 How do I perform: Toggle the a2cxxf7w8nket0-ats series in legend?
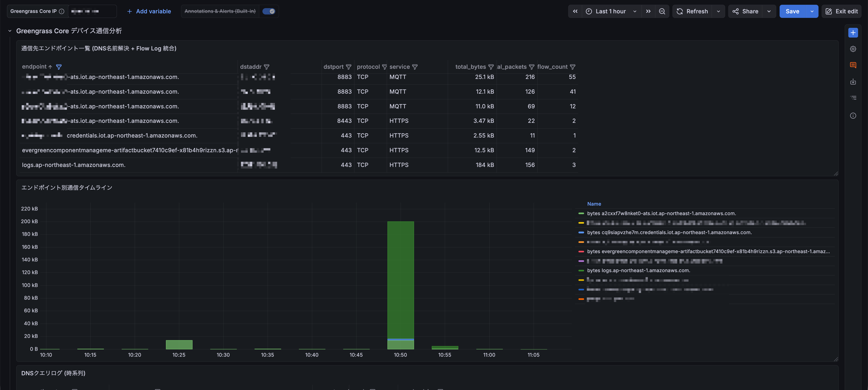[661, 213]
